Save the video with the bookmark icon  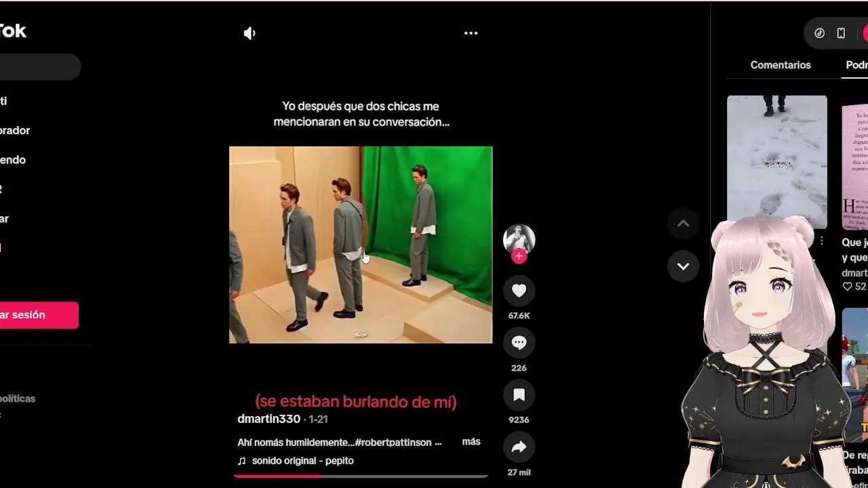point(519,394)
